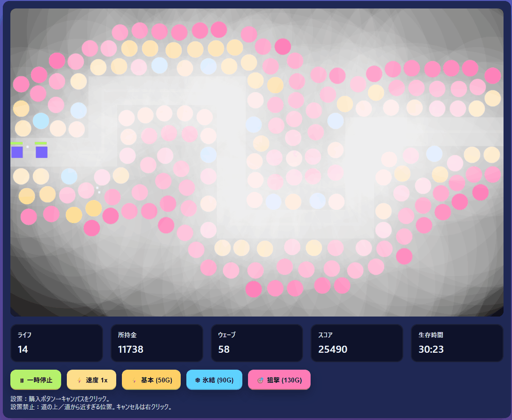Screen dimensions: 512x420
Task: Click the スコア panel showing 25490
Action: [x=357, y=343]
